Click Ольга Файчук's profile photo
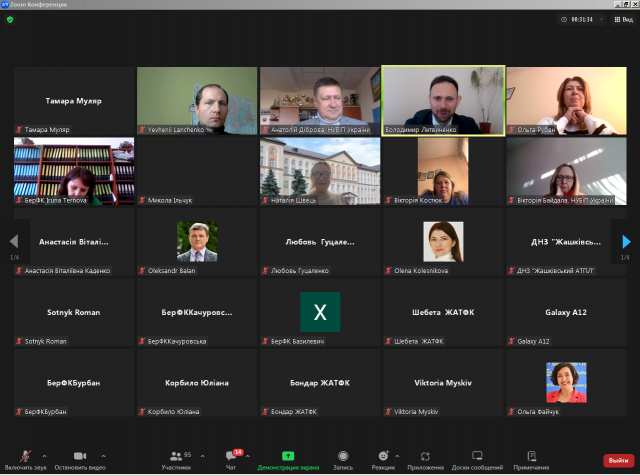The height and width of the screenshot is (476, 640). 566,383
